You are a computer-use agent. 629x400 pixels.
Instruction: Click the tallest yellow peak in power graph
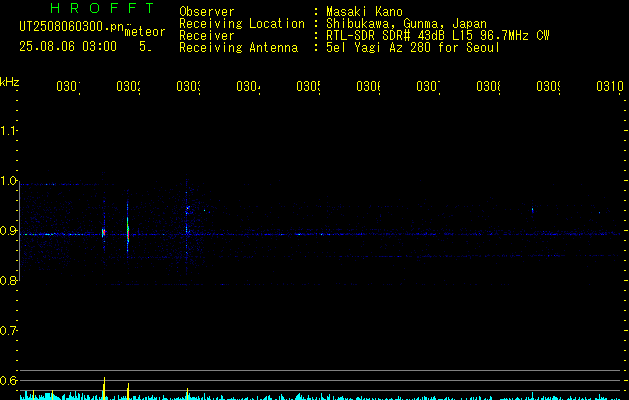104,388
